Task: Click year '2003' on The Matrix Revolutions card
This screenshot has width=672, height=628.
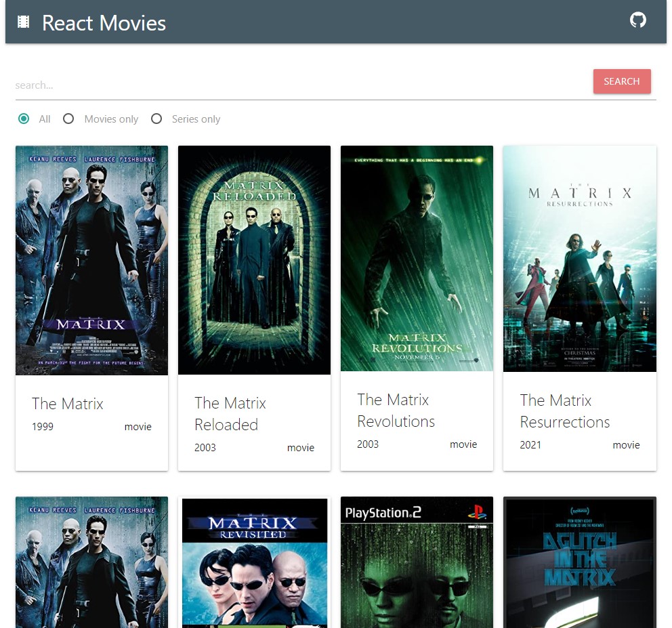Action: pyautogui.click(x=368, y=444)
